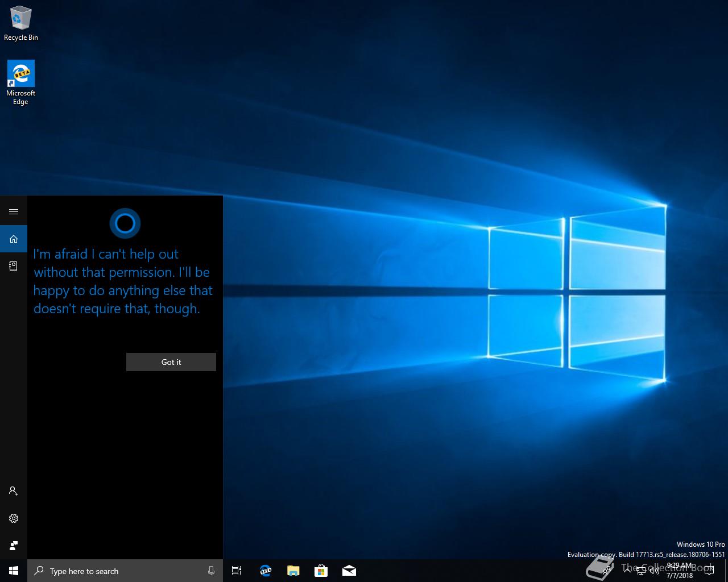The image size is (728, 582).
Task: Dismiss message with Got it button
Action: [171, 362]
